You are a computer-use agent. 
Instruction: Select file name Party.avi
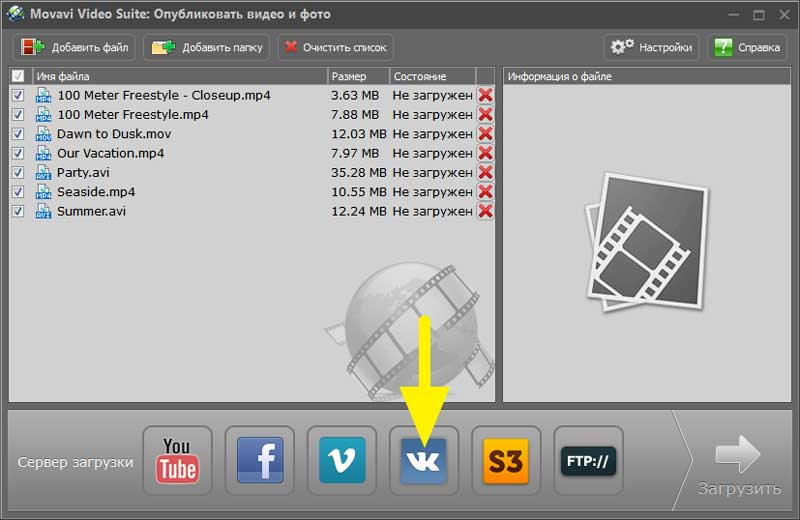pyautogui.click(x=83, y=172)
